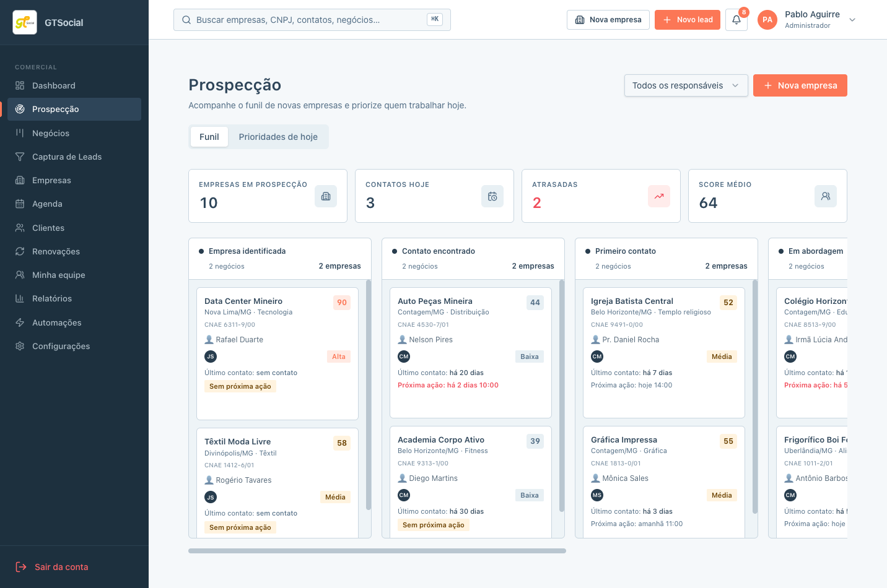The width and height of the screenshot is (887, 588).
Task: Click score badge 55 on Gráfica Impressa
Action: point(728,441)
